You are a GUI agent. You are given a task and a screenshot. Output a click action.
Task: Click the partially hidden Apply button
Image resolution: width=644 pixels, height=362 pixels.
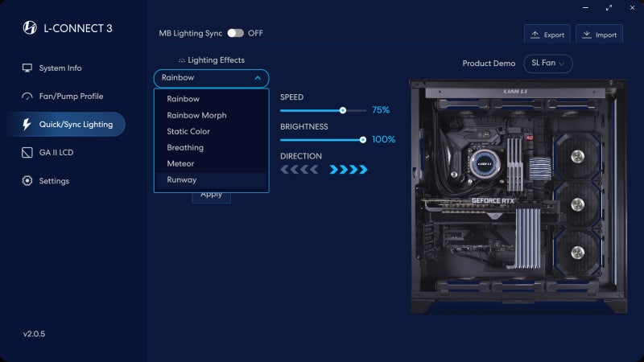[x=211, y=197]
